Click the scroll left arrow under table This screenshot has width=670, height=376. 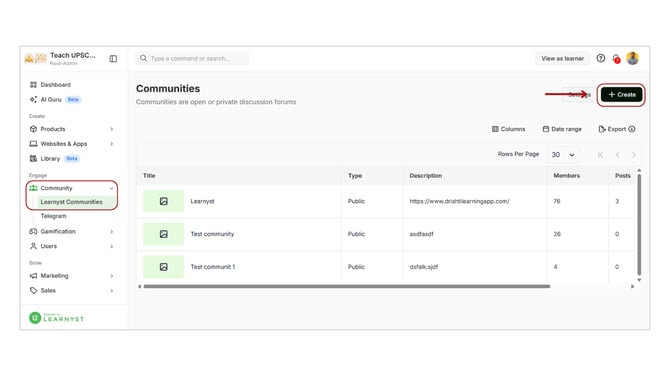139,287
